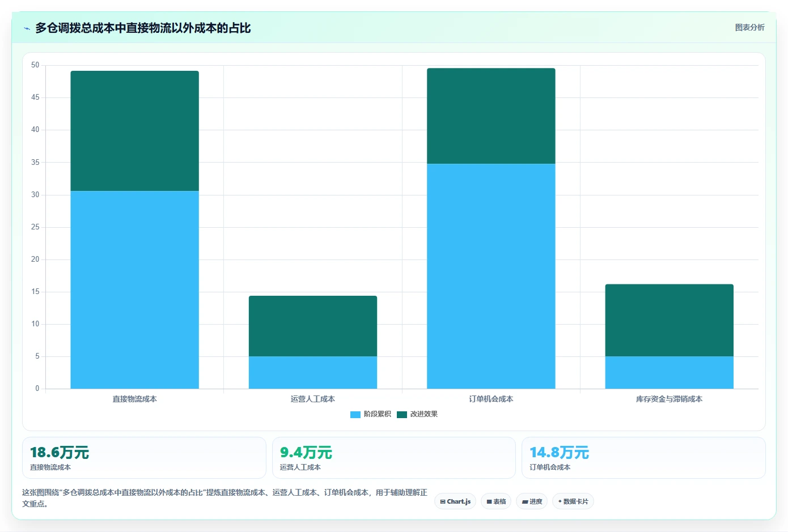
Task: Click the 直接物流成本 caption under 18.6万元
Action: tap(50, 467)
